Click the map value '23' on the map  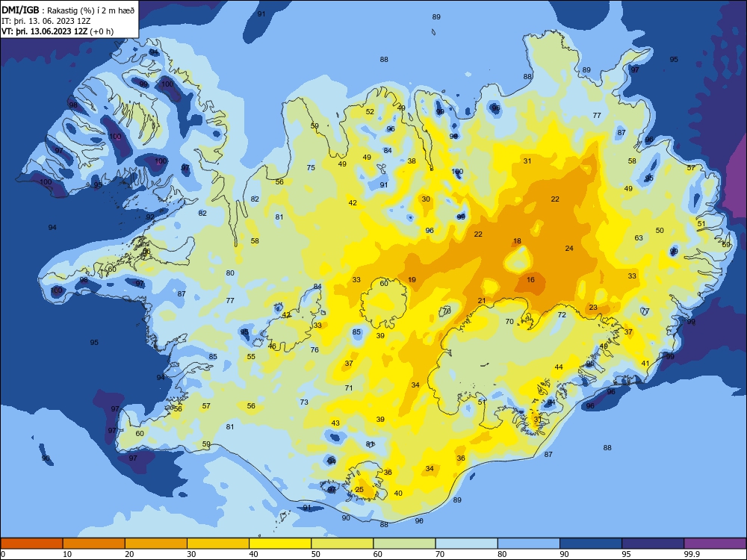[593, 307]
